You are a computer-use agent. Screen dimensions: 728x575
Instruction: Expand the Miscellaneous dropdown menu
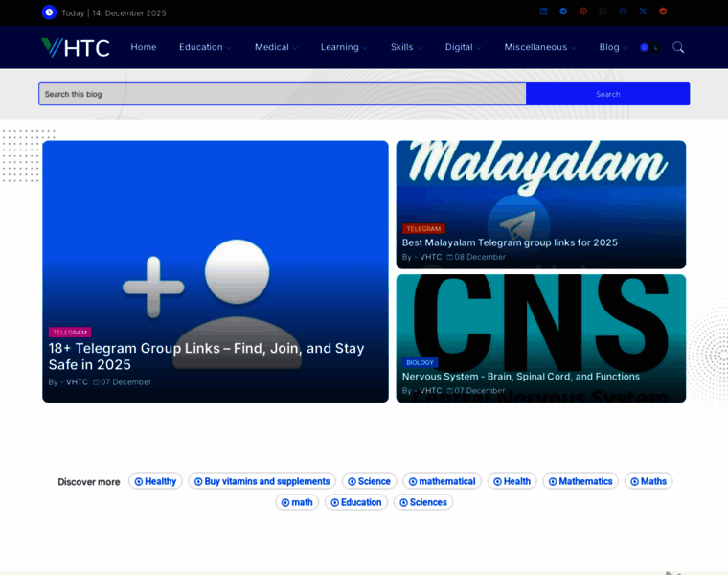click(x=540, y=47)
